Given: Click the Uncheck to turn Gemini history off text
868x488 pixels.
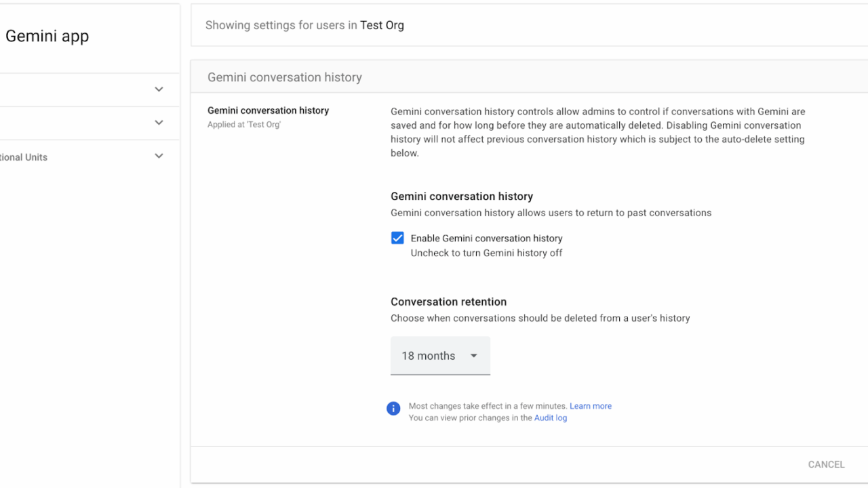Looking at the screenshot, I should [487, 253].
